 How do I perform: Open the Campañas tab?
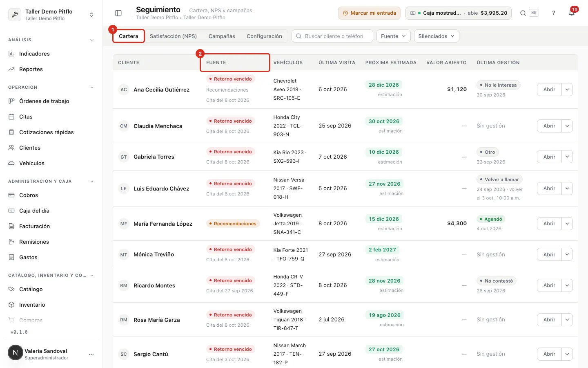(x=222, y=36)
